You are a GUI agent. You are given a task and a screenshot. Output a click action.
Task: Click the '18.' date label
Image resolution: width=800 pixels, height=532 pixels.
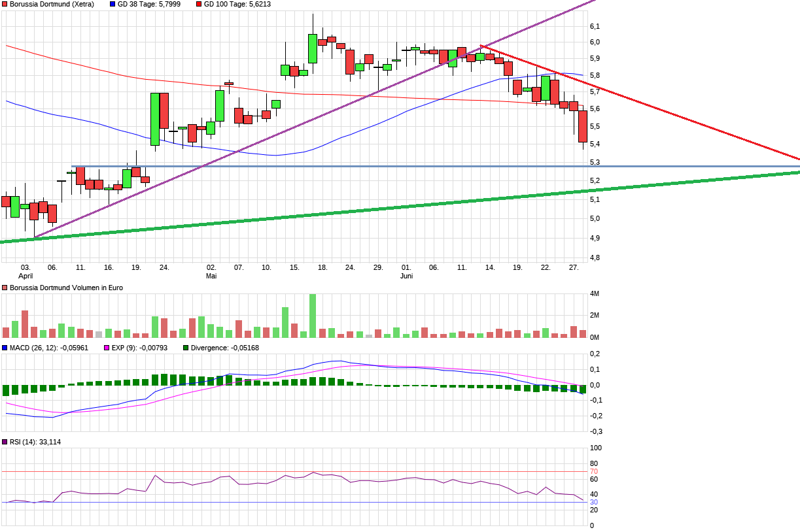(322, 267)
